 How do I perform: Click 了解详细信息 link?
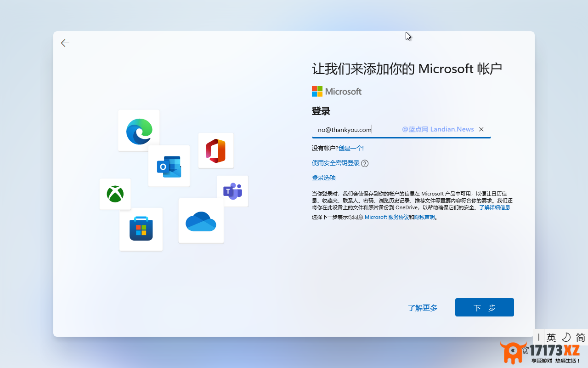(495, 207)
